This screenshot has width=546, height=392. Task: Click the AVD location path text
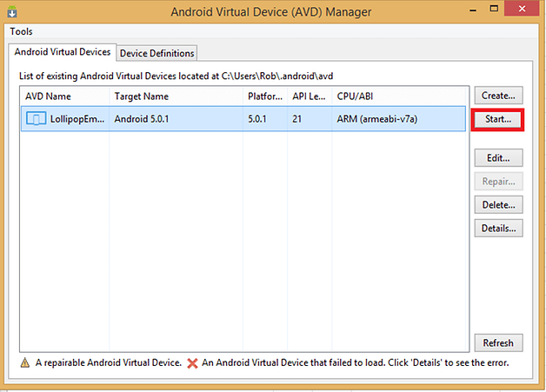277,76
